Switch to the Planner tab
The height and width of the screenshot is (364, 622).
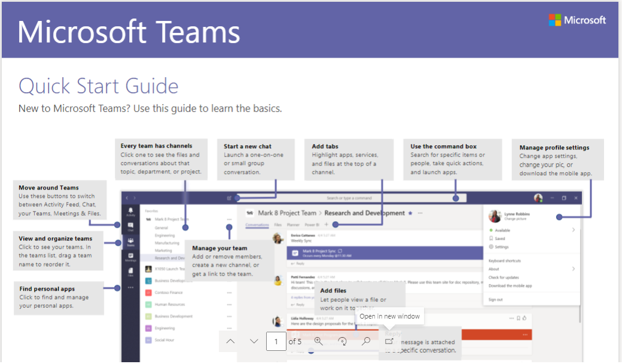tap(293, 225)
